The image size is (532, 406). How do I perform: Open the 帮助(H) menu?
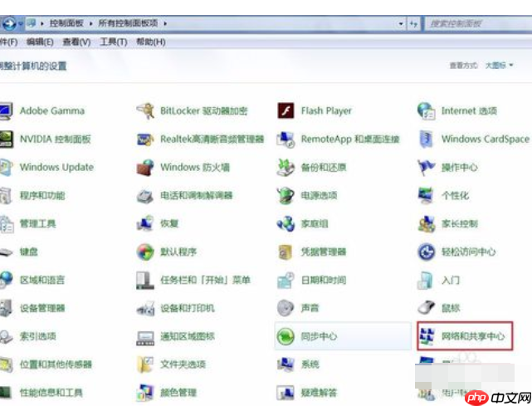(x=151, y=42)
